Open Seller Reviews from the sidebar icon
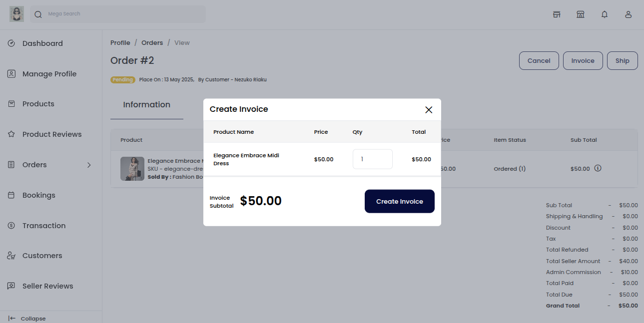Screen dimensions: 644x323 click(x=11, y=286)
